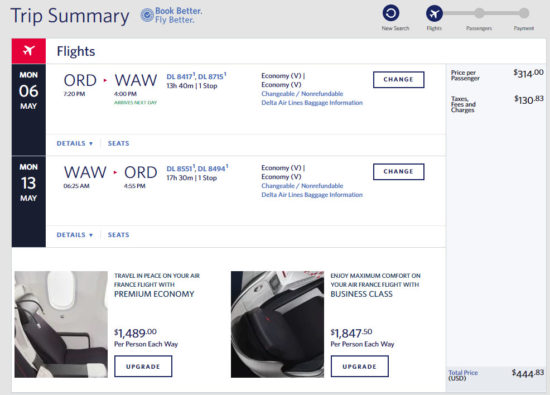Click the Premium Economy seat photo
The image size is (550, 395).
coord(61,324)
